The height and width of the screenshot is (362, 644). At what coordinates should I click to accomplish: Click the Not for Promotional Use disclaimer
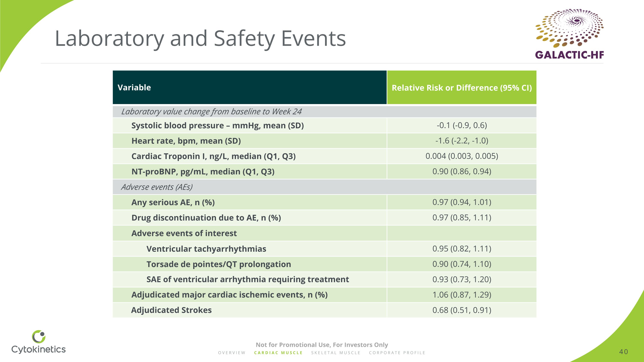pyautogui.click(x=322, y=345)
